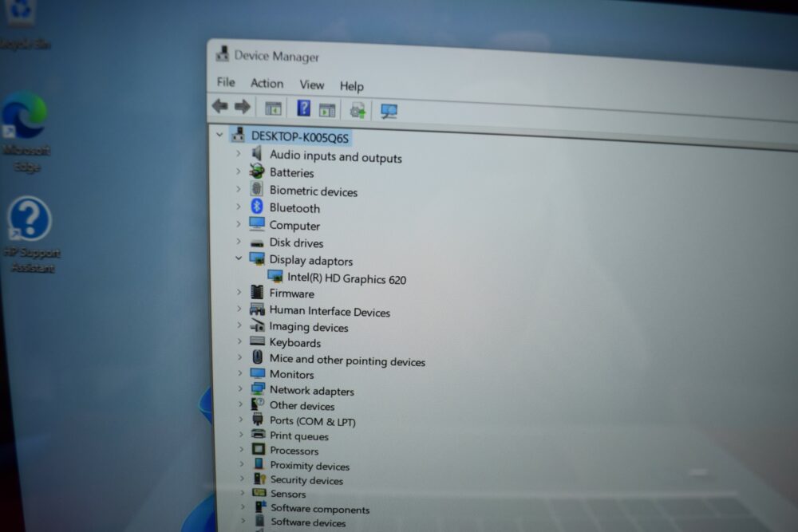Select Mice and other pointing devices label
798x532 pixels.
pyautogui.click(x=347, y=360)
